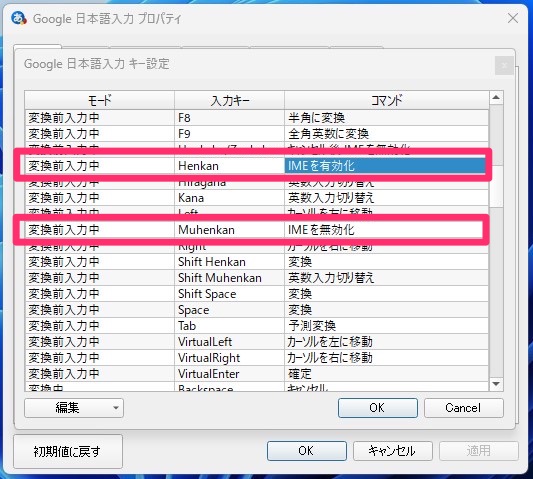533x479 pixels.
Task: Select the 全角英数に変換 command cell
Action: (x=386, y=134)
